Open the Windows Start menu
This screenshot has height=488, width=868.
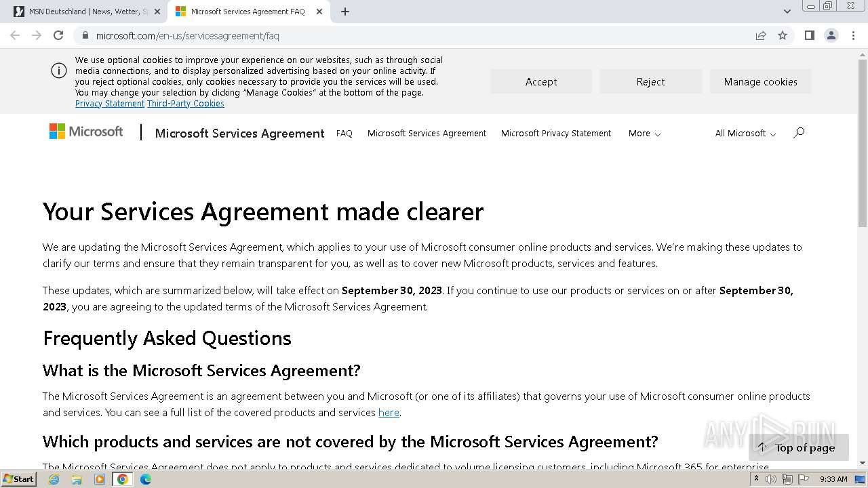(x=19, y=479)
